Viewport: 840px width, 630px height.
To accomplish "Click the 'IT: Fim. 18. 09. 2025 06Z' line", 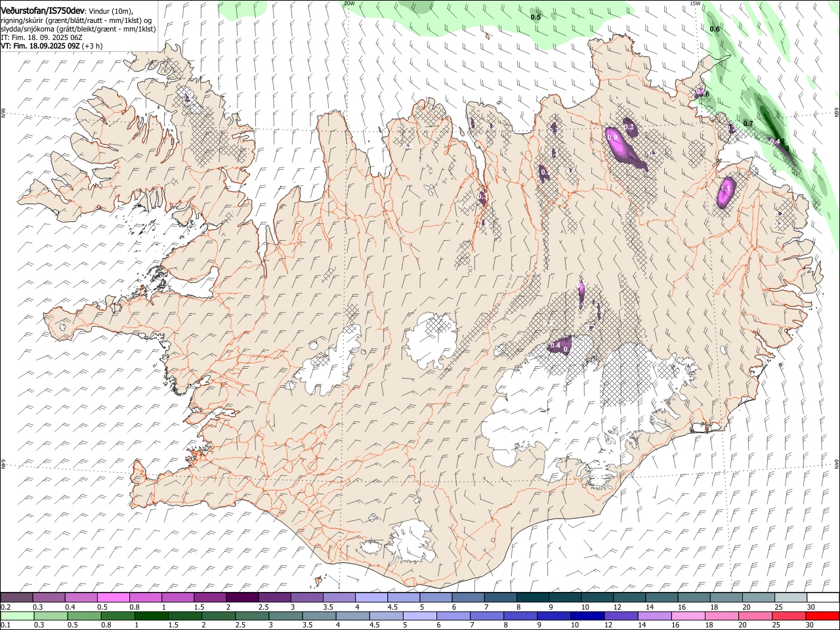I will click(41, 38).
